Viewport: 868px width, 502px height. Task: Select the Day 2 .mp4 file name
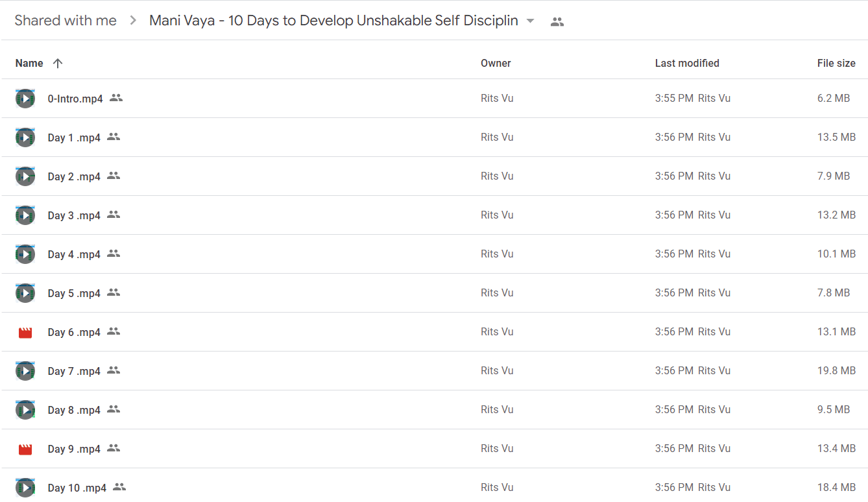tap(74, 176)
